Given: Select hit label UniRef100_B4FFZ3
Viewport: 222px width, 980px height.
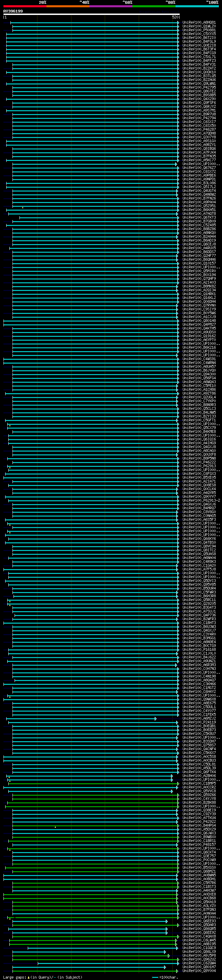Looking at the screenshot, I should (199, 60).
